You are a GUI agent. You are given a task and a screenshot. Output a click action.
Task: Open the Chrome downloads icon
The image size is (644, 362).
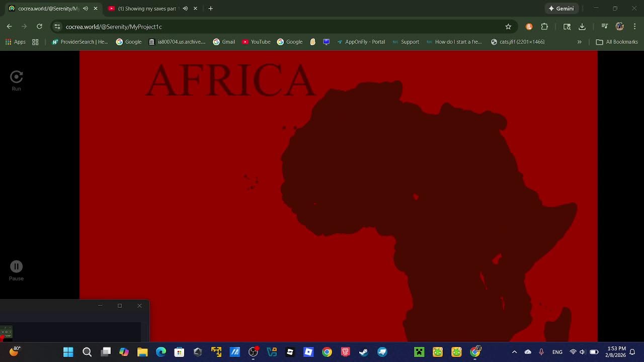pos(582,27)
